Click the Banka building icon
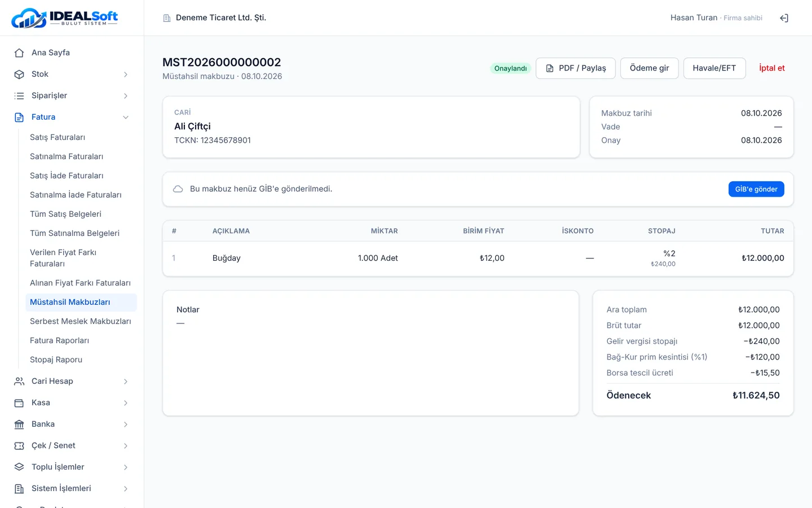The image size is (812, 508). coord(19,424)
